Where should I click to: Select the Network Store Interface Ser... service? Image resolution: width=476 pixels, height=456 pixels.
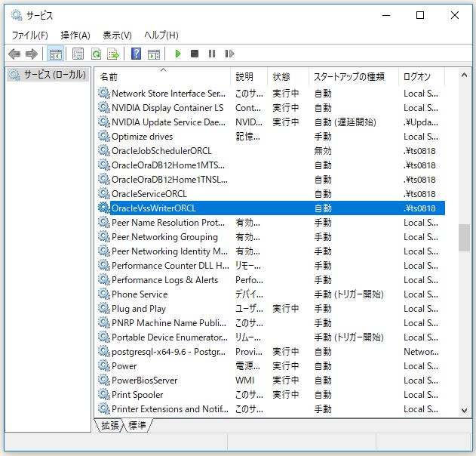(271, 94)
